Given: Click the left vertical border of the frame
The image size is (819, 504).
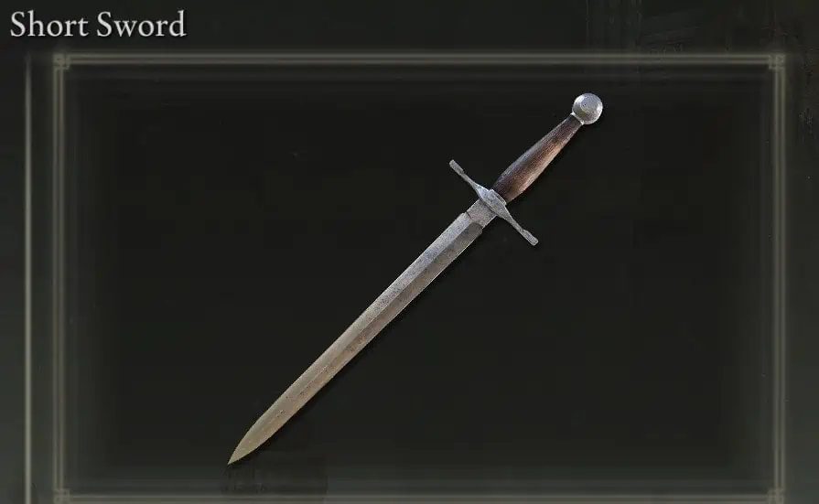Looking at the screenshot, I should 60,279.
